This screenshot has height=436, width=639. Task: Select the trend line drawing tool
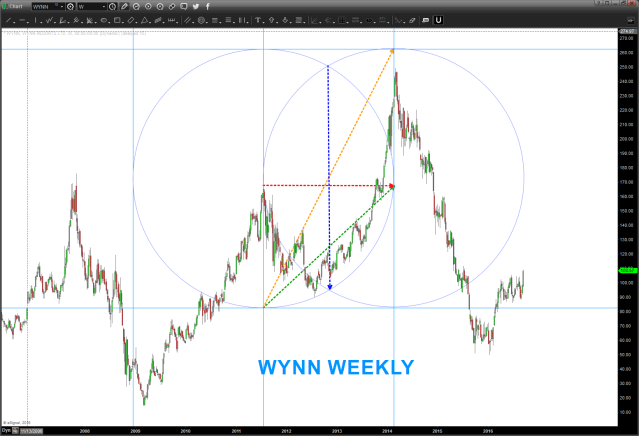[x=9, y=20]
